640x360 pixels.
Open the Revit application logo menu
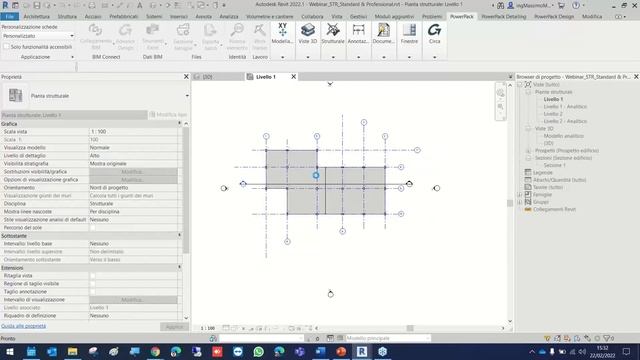coord(5,5)
